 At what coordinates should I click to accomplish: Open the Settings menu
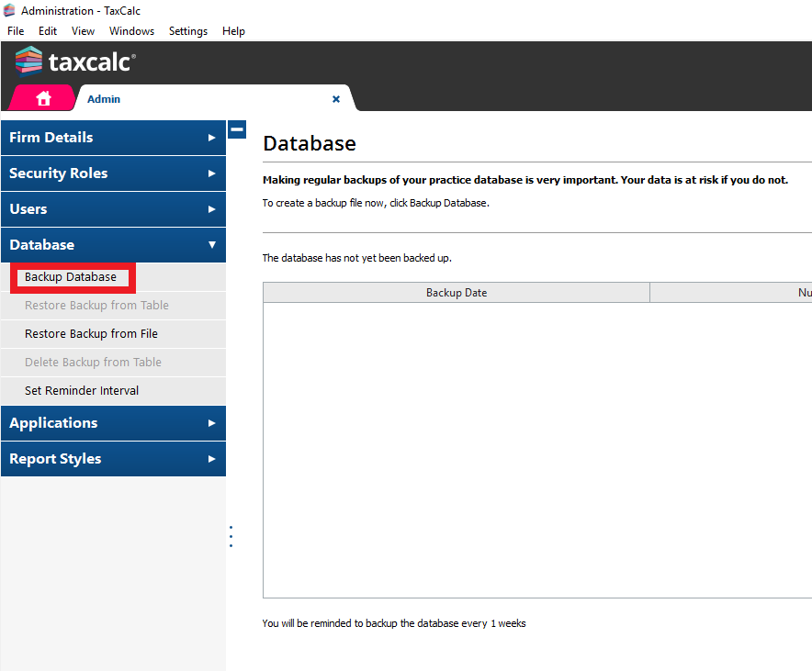click(x=187, y=30)
